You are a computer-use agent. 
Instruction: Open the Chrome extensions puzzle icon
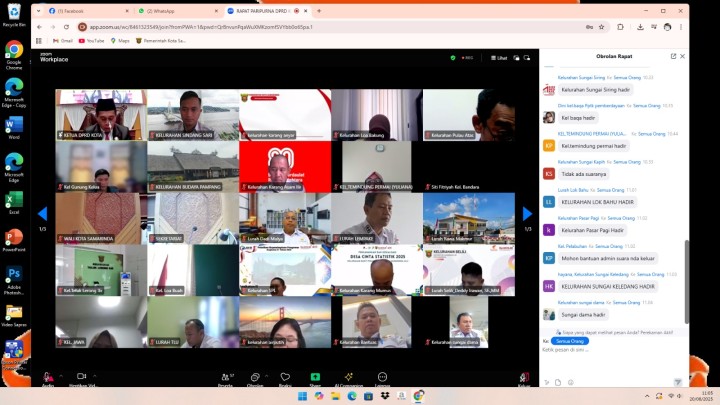click(620, 27)
